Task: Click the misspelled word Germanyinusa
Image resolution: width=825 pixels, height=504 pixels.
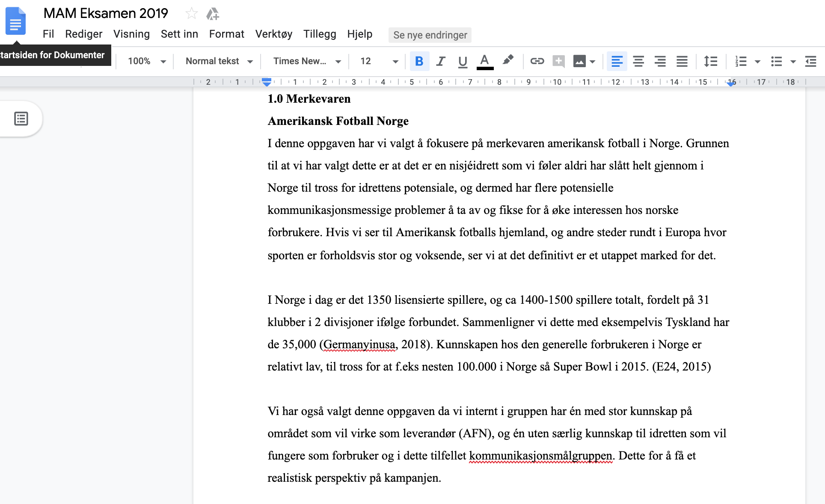Action: pyautogui.click(x=359, y=344)
